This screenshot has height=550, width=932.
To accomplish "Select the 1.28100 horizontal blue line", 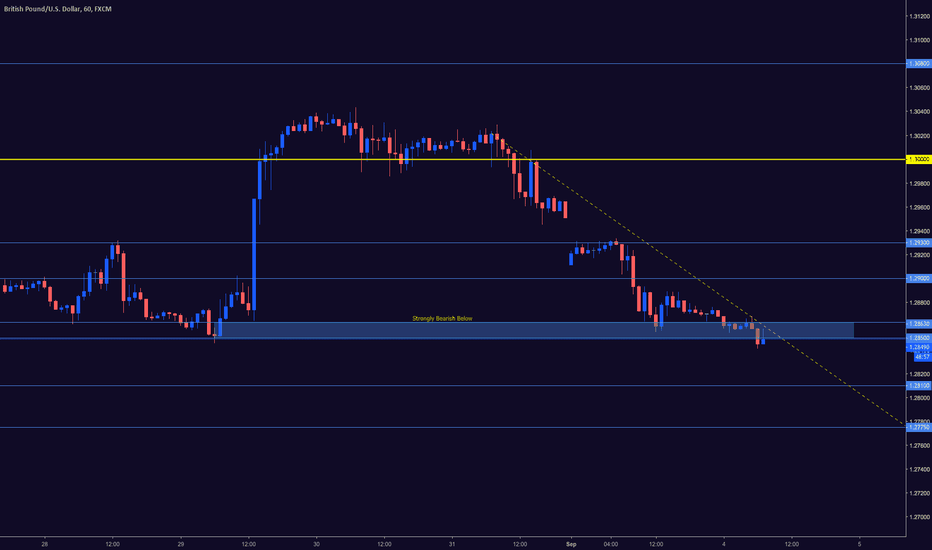I will point(452,386).
